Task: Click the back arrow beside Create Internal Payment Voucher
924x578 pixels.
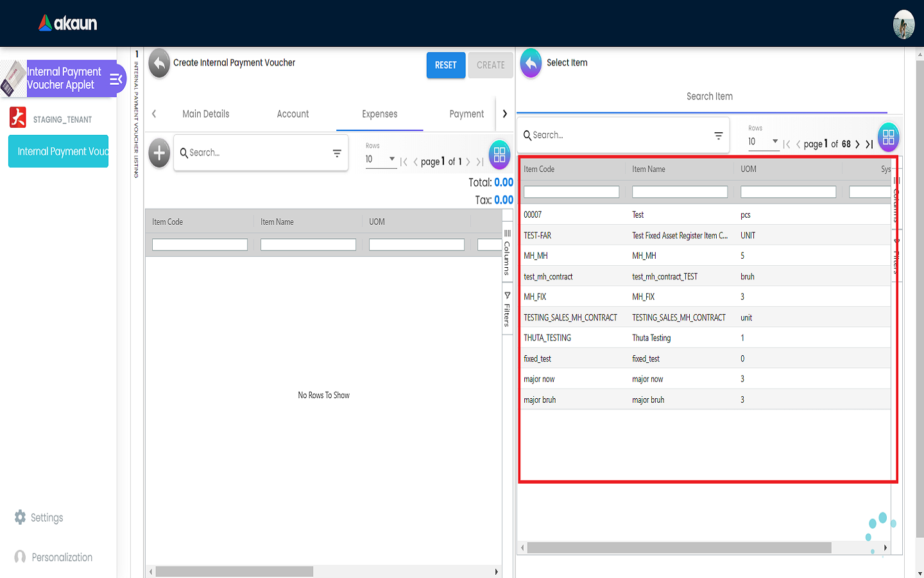Action: [x=159, y=64]
